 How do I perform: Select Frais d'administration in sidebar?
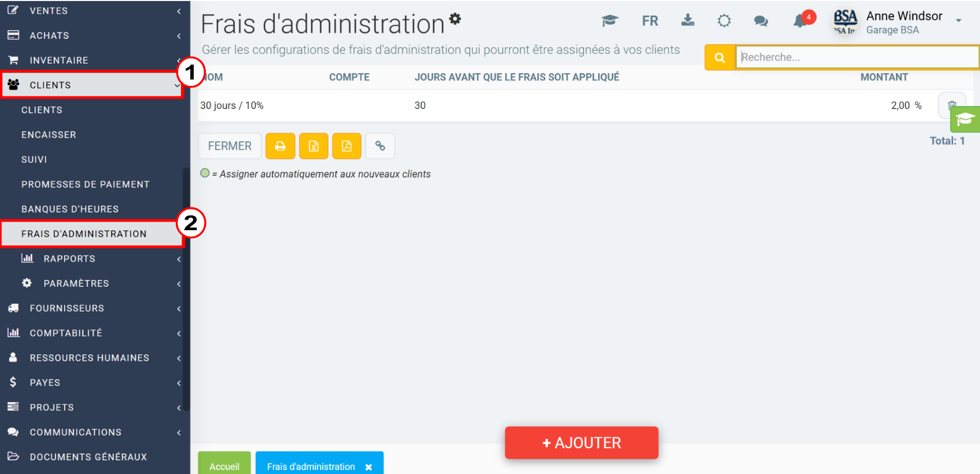click(92, 234)
